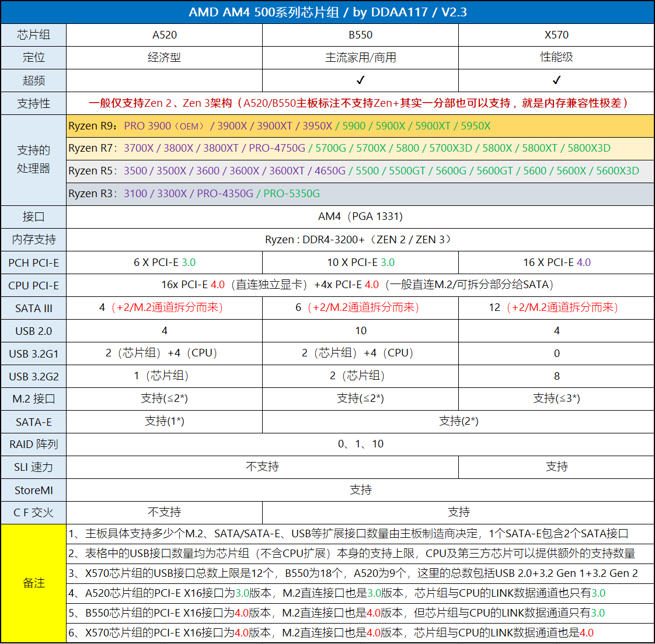655x644 pixels.
Task: Click the CrossFire '不支持' cell under A520
Action: point(164,513)
